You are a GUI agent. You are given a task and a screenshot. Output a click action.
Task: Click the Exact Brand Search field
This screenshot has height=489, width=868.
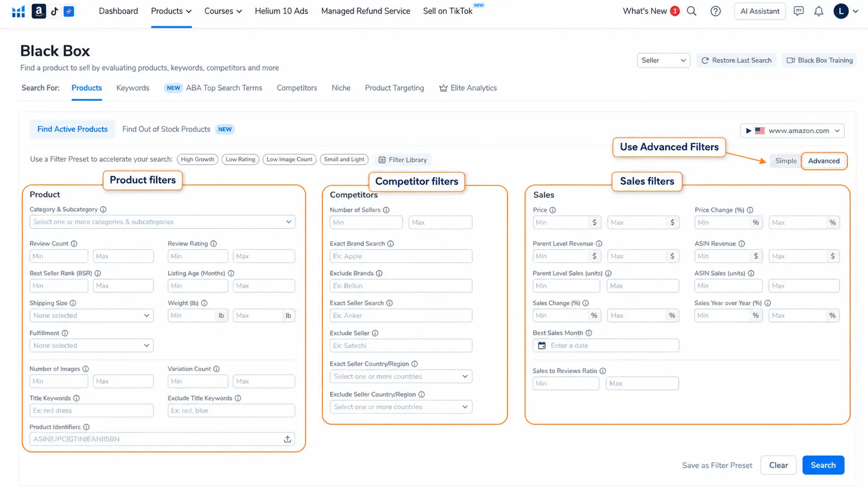tap(401, 256)
